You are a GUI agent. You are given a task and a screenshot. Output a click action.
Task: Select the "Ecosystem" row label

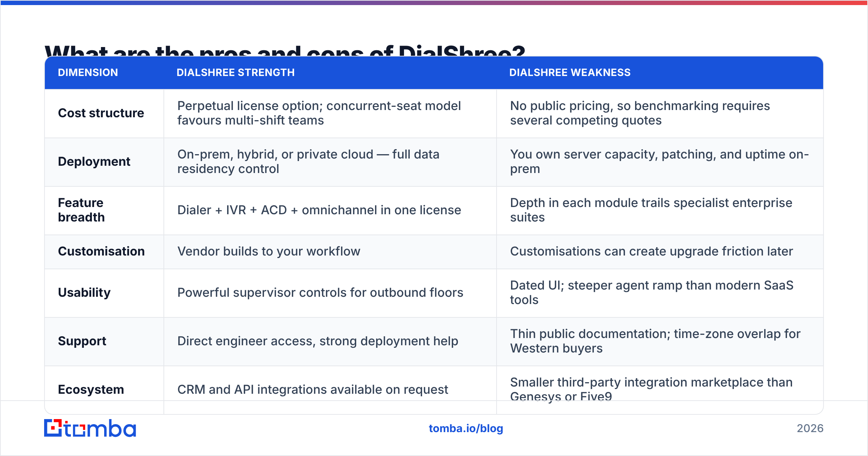tap(91, 389)
